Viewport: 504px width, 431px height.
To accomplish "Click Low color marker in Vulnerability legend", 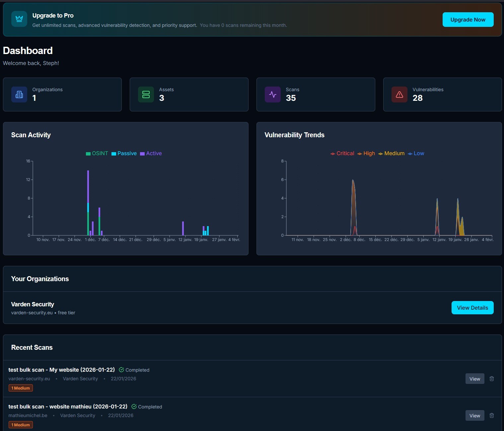I will (x=410, y=154).
